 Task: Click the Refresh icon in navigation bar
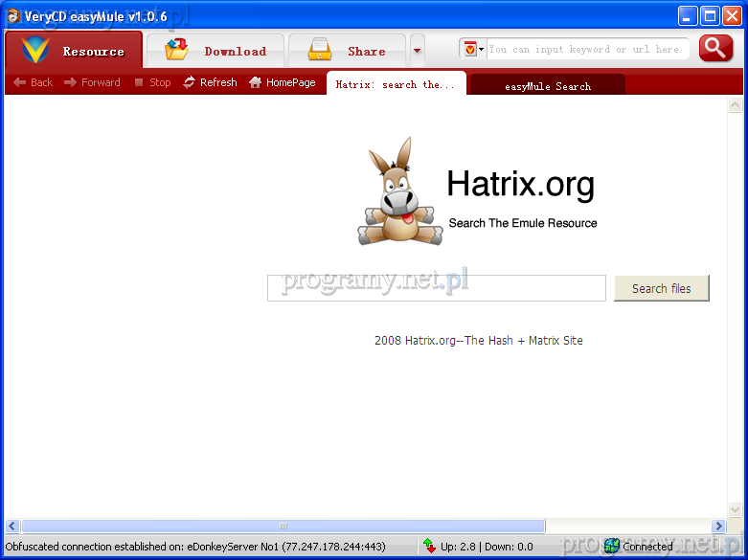(190, 83)
